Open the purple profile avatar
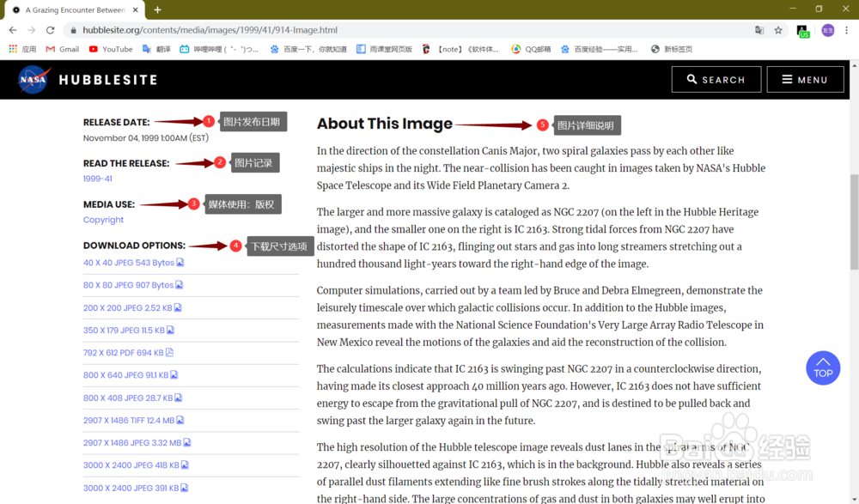This screenshot has width=859, height=504. click(828, 30)
